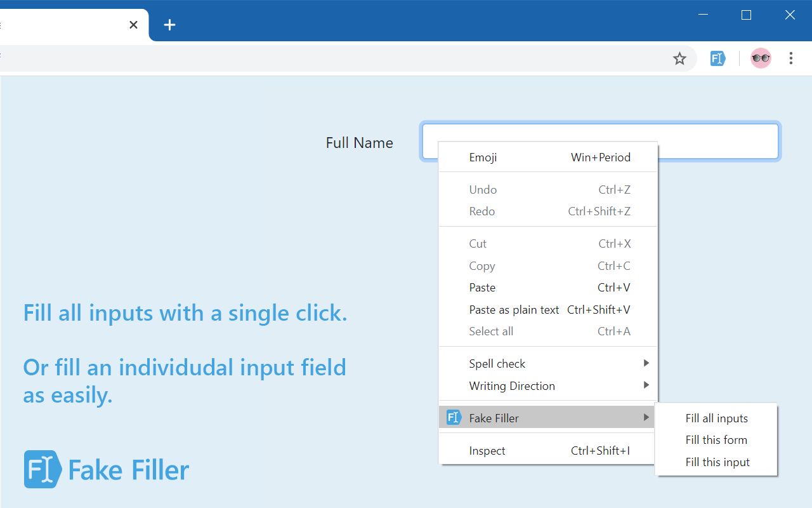Choose Paste as plain text
812x508 pixels.
tap(514, 309)
